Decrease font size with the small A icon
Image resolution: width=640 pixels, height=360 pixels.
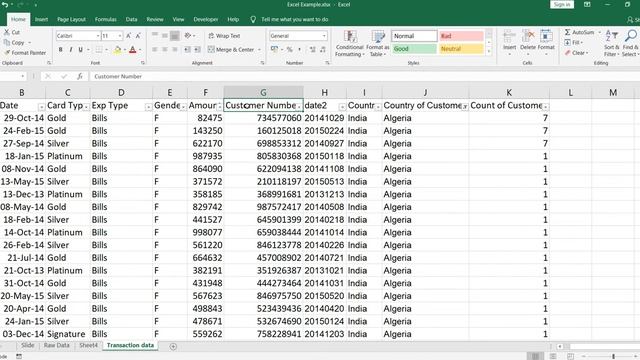pyautogui.click(x=138, y=36)
